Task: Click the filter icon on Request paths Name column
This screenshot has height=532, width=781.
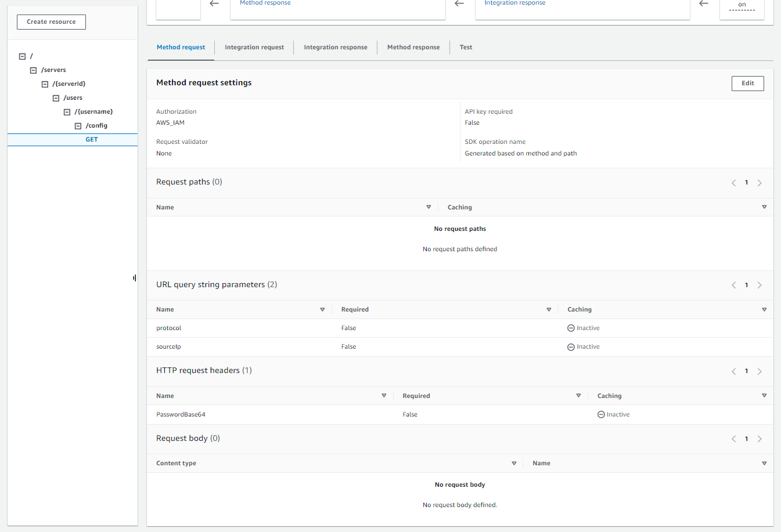Action: point(429,207)
